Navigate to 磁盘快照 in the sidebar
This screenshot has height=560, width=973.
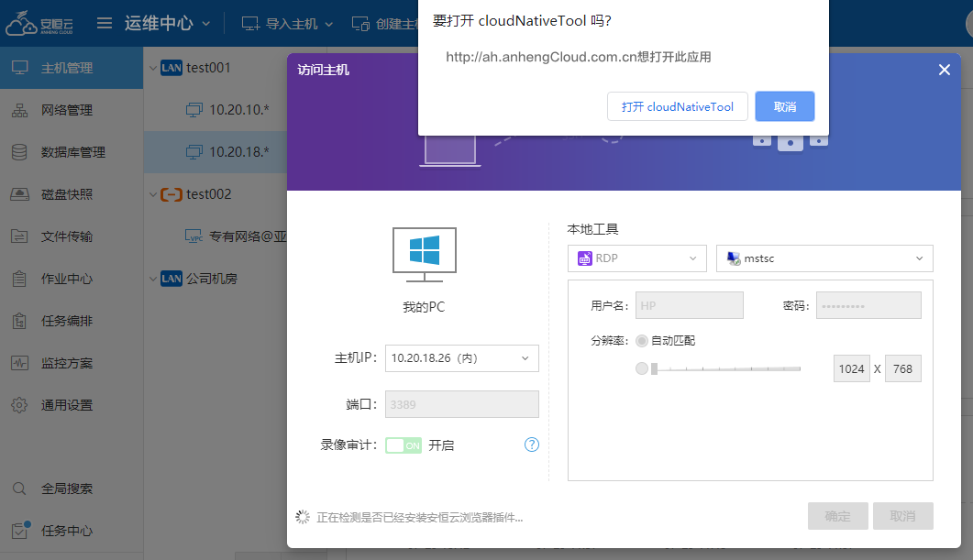click(x=72, y=194)
